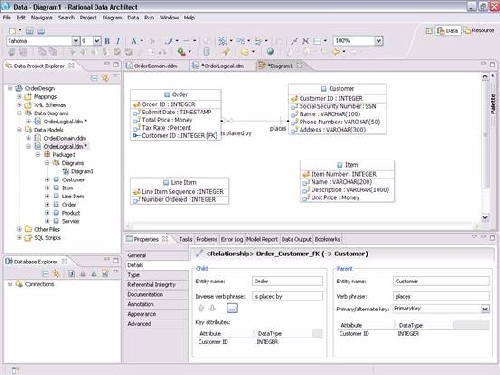
Task: Open the Diagram menu
Action: pyautogui.click(x=112, y=17)
